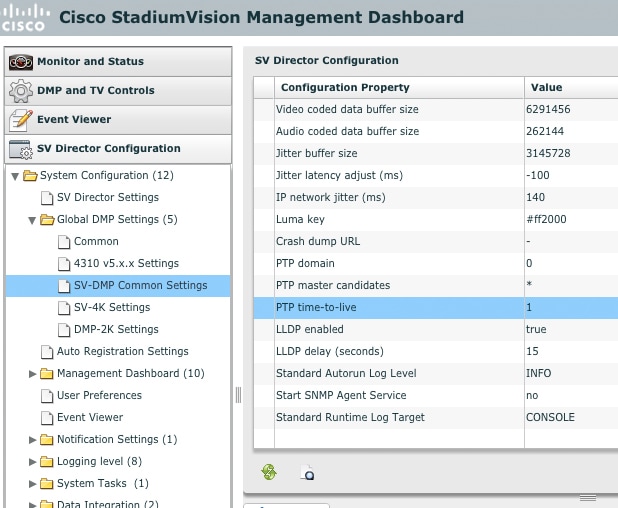Select the Video coded data buffer size row
618x508 pixels.
click(x=436, y=110)
